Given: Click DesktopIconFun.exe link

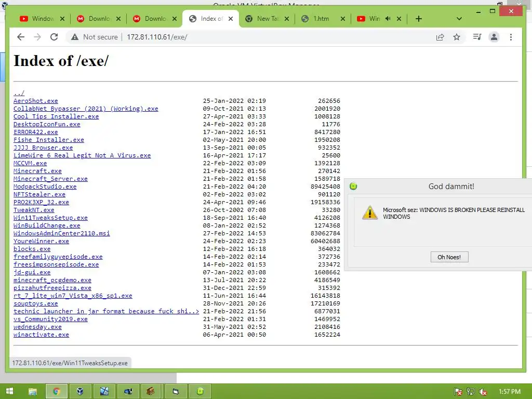Looking at the screenshot, I should tap(47, 124).
